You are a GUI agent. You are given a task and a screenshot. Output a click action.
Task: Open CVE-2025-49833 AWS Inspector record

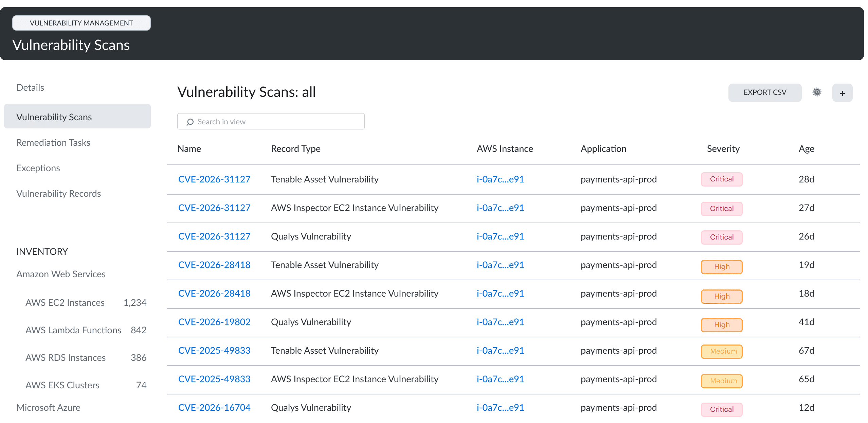(214, 379)
